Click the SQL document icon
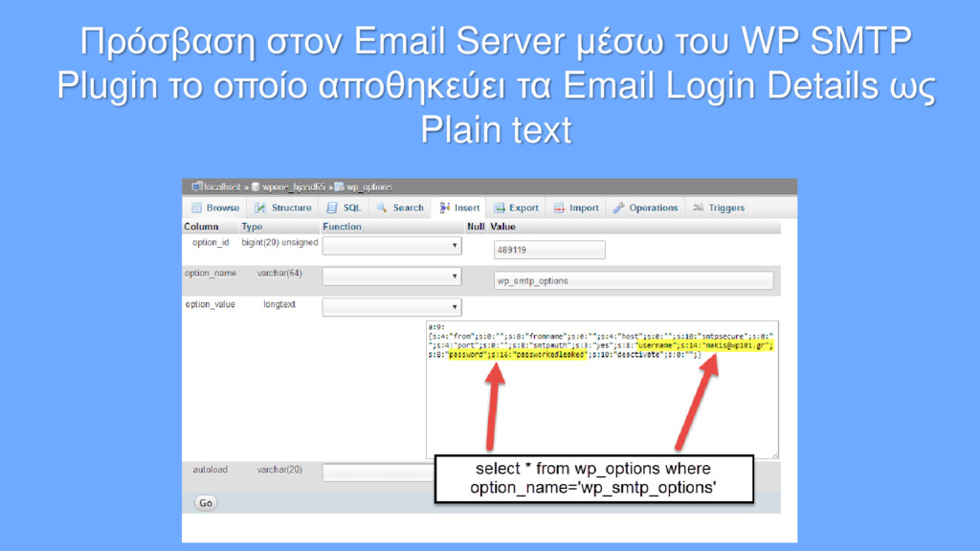 point(332,208)
